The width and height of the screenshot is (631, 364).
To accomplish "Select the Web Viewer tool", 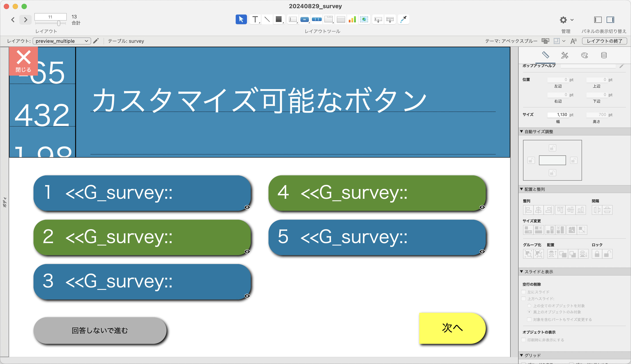I will pyautogui.click(x=364, y=19).
